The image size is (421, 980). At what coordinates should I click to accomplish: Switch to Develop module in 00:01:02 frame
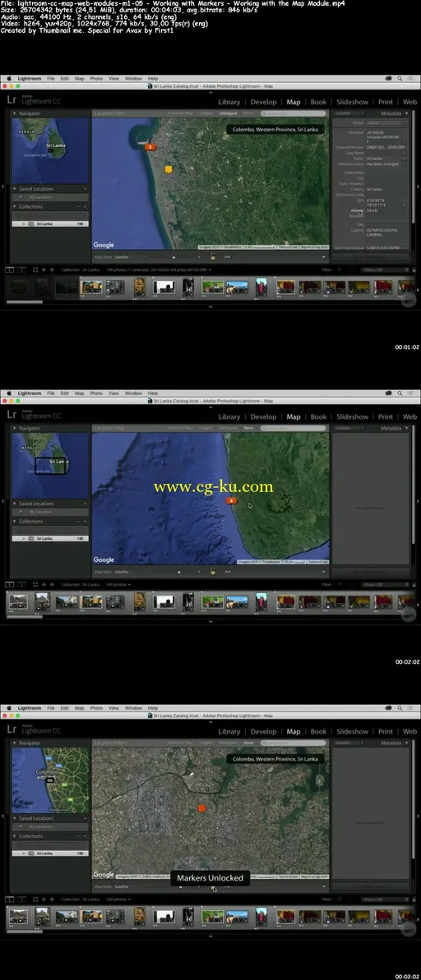click(263, 102)
